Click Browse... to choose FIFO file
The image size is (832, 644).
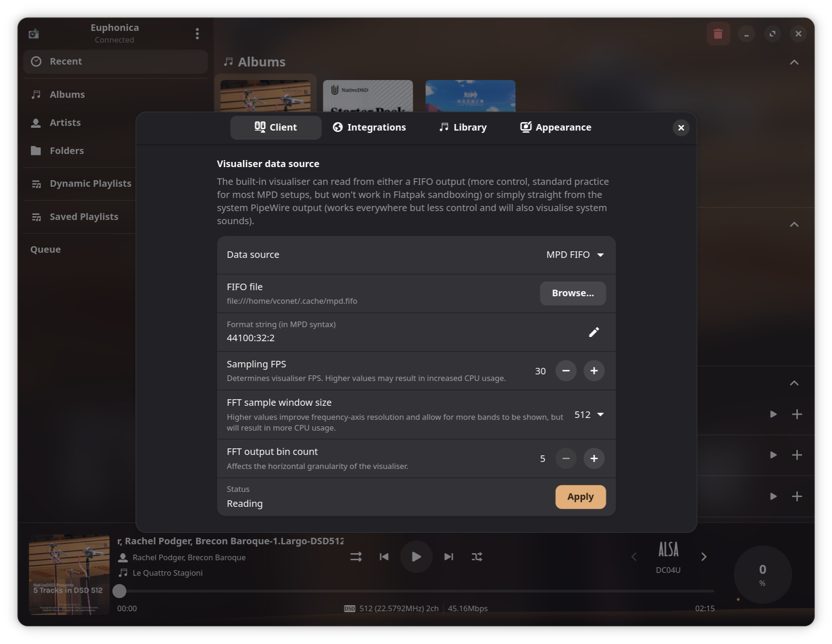point(572,293)
